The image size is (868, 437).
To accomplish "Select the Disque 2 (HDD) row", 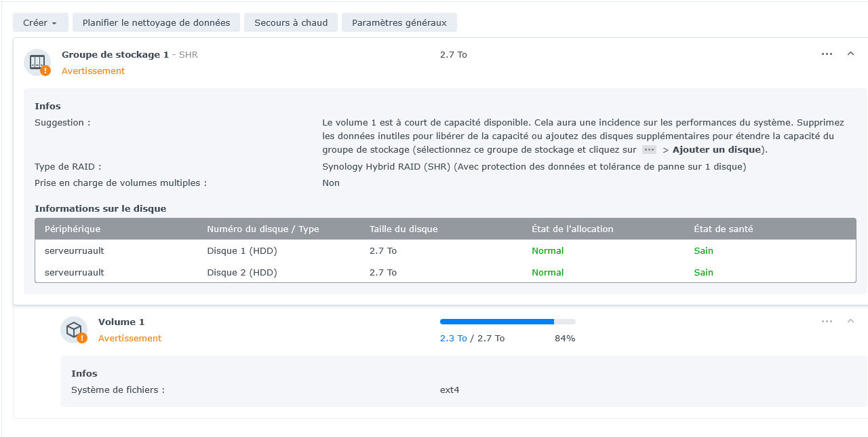I will 446,272.
